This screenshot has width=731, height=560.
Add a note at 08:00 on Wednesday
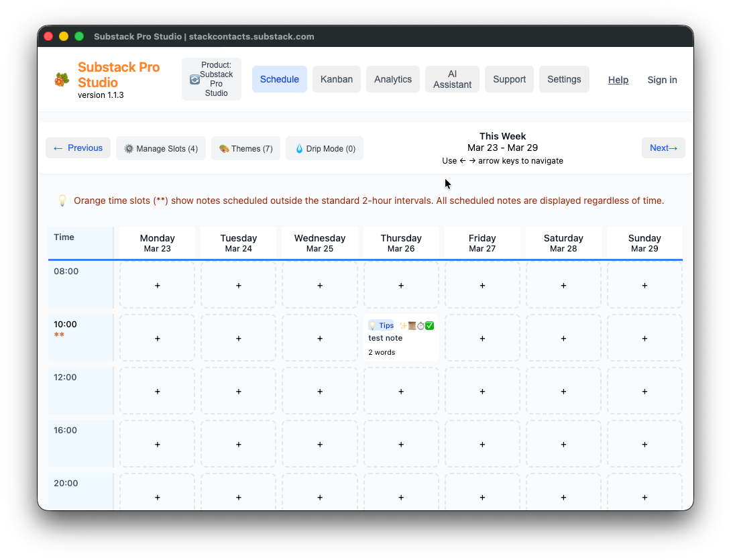pos(320,285)
